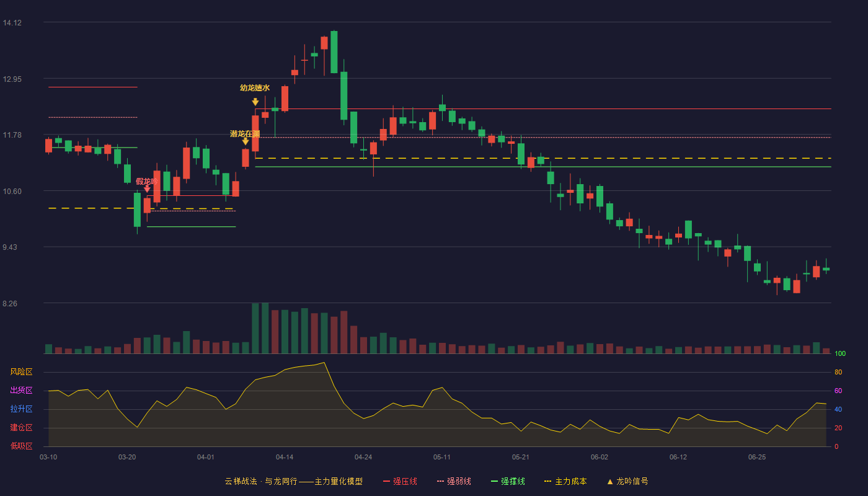The height and width of the screenshot is (496, 868).
Task: Toggle the 龙吟信号 legend item
Action: pyautogui.click(x=627, y=481)
